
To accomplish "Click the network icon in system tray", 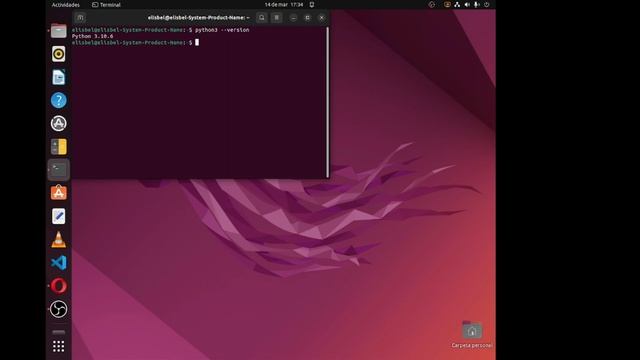I will 457,5.
